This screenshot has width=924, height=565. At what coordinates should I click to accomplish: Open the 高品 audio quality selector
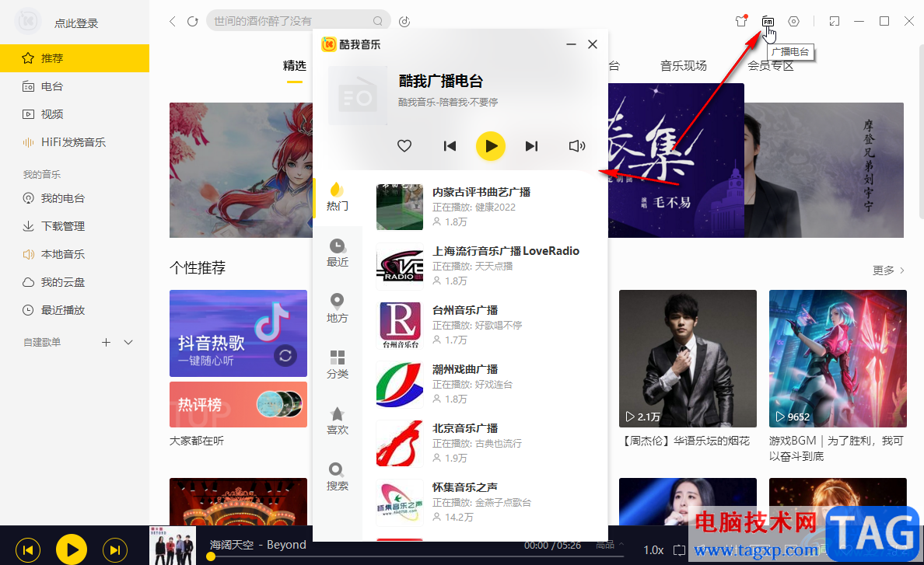pos(609,545)
